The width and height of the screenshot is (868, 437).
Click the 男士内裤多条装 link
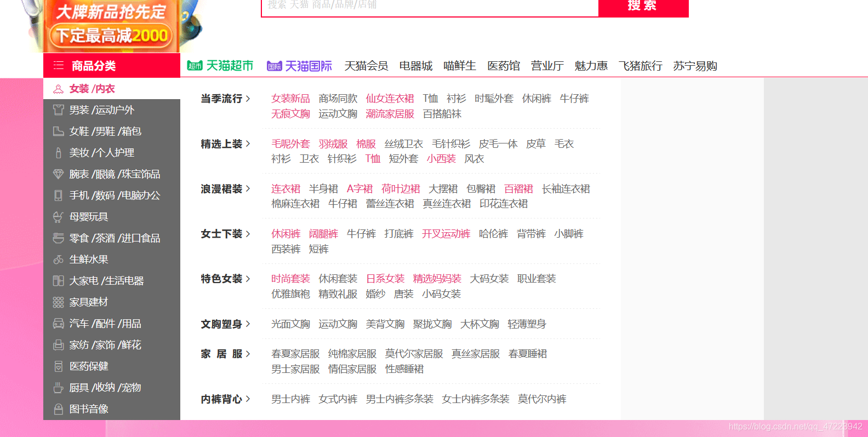point(399,399)
